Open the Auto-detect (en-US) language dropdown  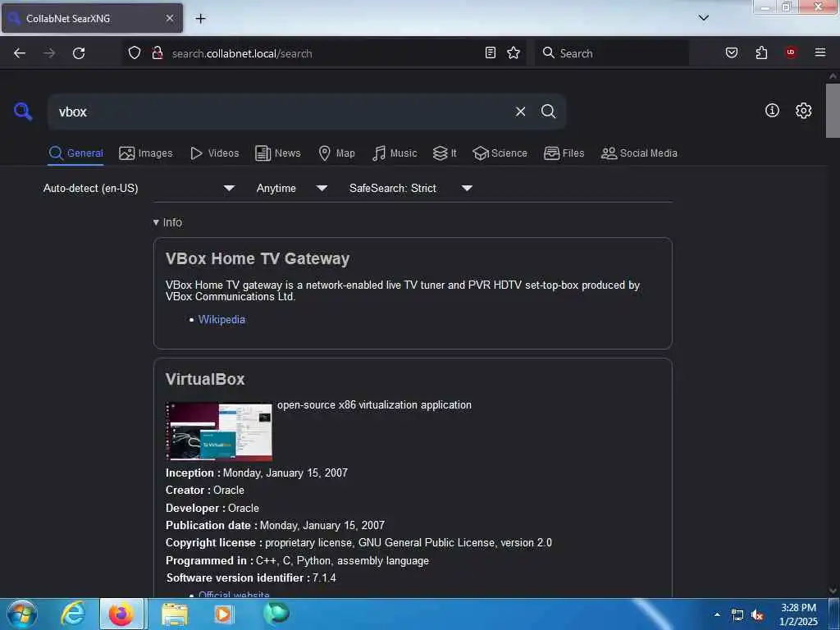click(139, 188)
